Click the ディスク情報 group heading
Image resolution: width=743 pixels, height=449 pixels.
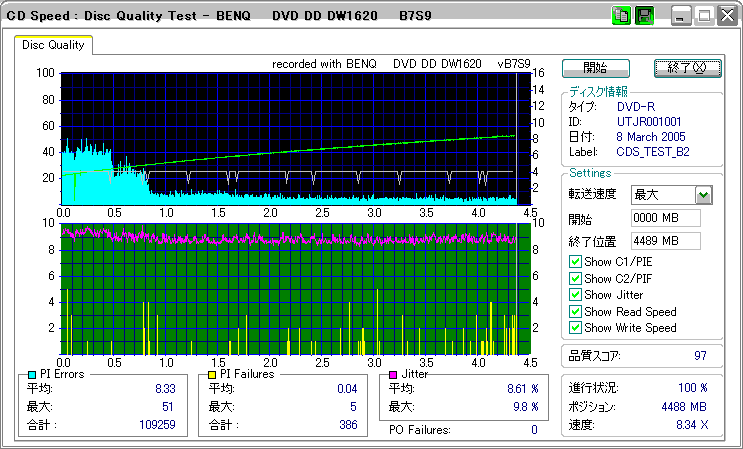[598, 92]
